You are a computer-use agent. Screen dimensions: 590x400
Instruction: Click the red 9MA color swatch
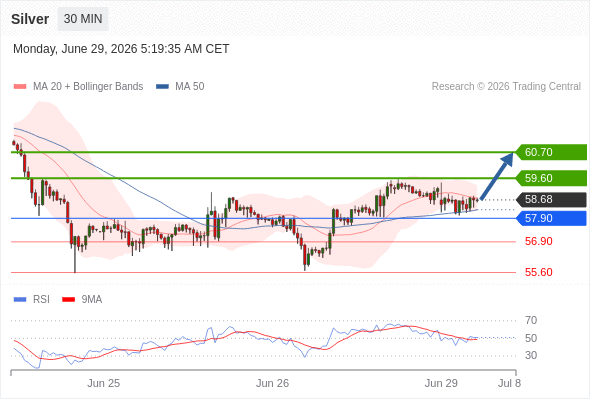coord(68,300)
